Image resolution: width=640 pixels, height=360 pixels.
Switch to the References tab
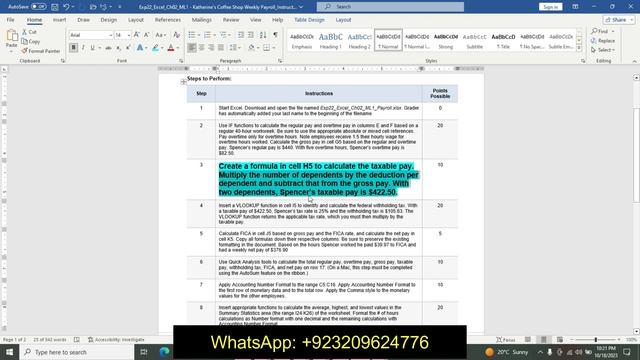[x=167, y=20]
